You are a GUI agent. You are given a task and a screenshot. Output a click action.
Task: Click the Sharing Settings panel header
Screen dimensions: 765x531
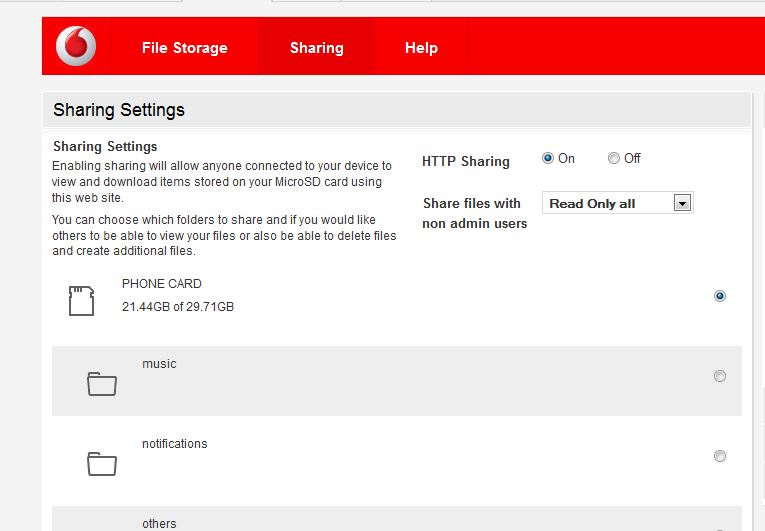397,110
